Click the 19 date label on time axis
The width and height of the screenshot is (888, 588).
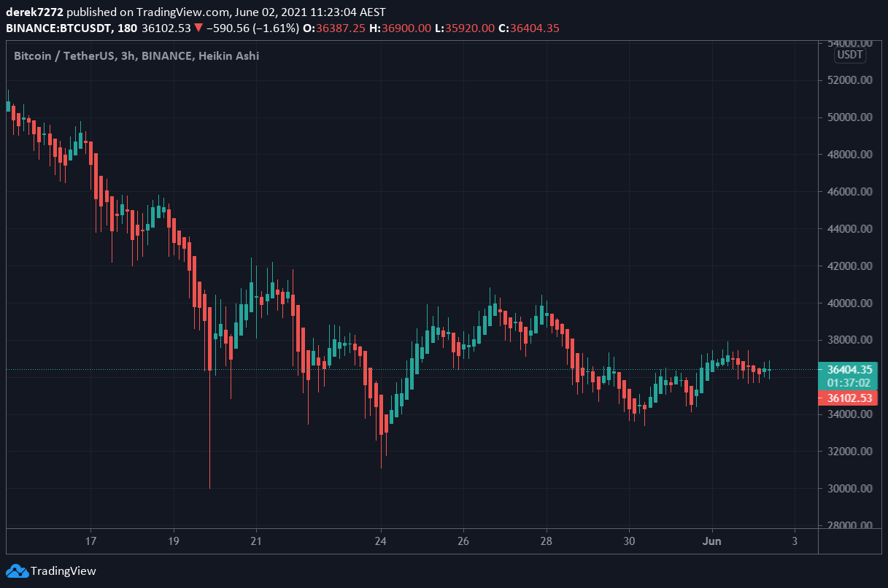(x=174, y=541)
